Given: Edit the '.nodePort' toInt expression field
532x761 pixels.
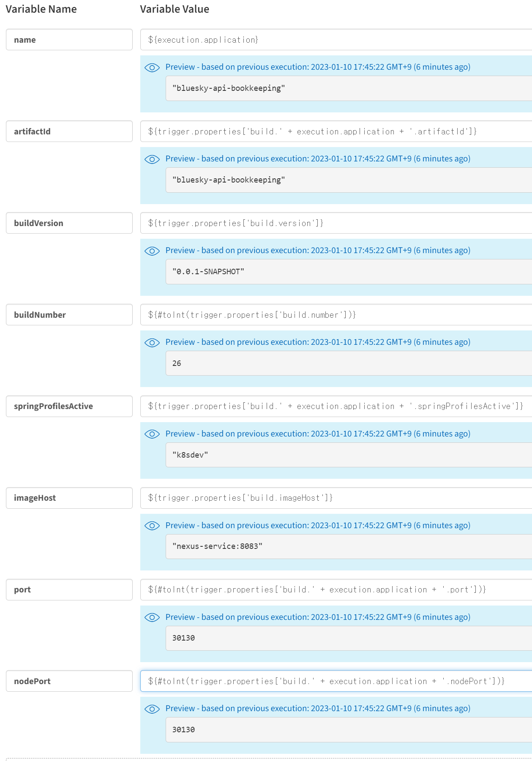Looking at the screenshot, I should pos(336,681).
